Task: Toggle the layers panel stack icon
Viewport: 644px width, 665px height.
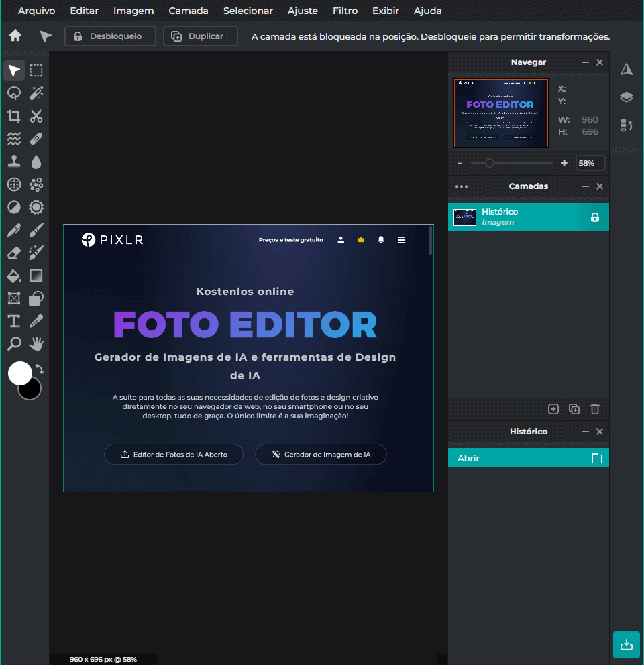Action: click(x=626, y=97)
